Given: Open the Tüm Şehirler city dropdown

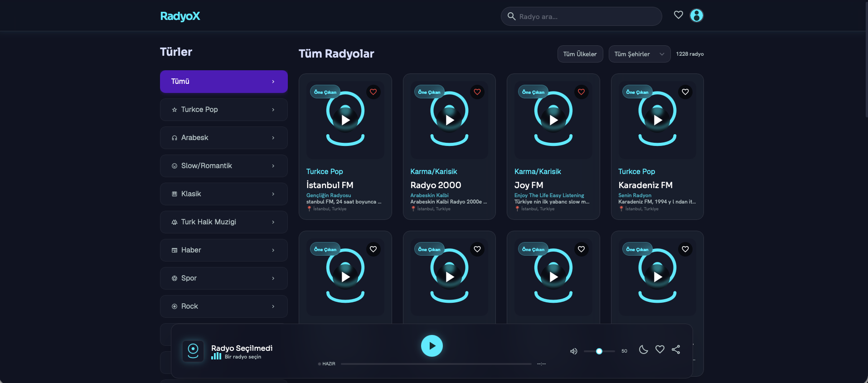Looking at the screenshot, I should click(x=639, y=54).
